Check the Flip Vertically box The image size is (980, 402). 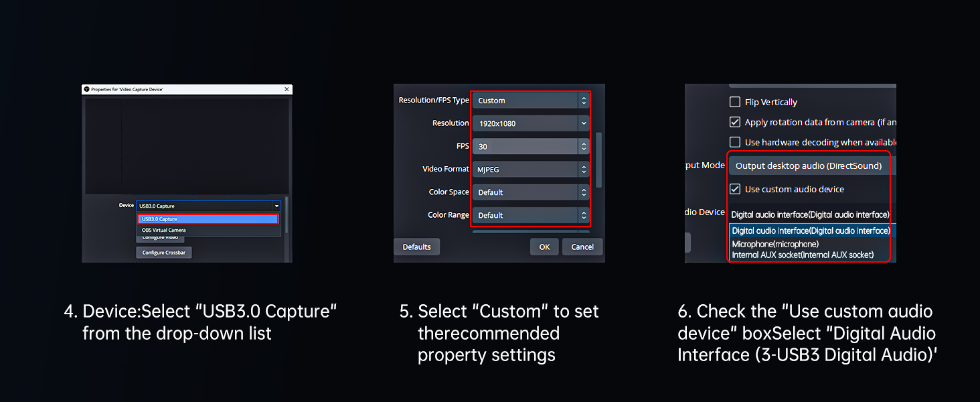[x=734, y=102]
